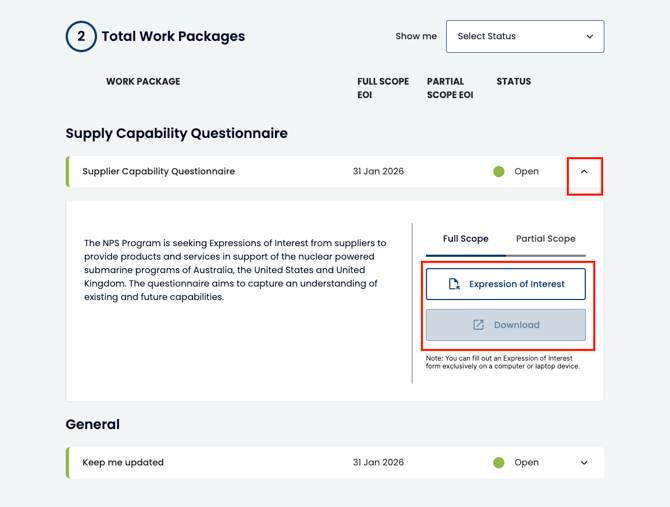Click the circled number 2 badge
This screenshot has height=507, width=670.
tap(81, 37)
